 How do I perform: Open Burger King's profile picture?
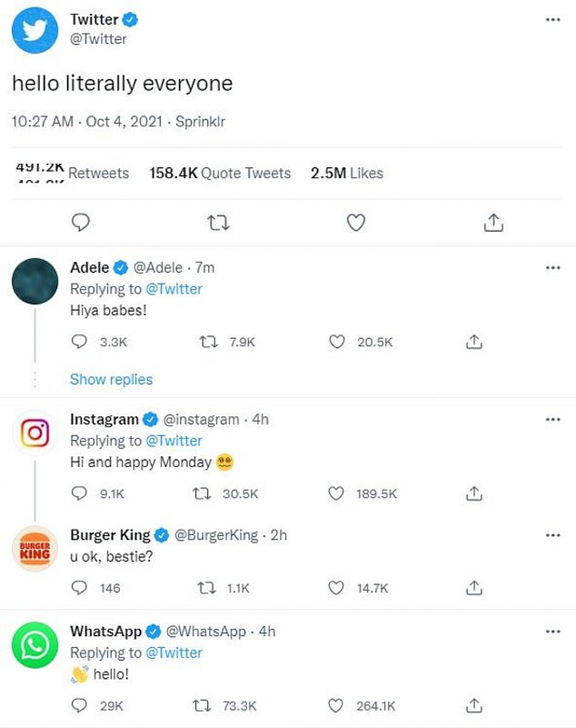pos(35,550)
